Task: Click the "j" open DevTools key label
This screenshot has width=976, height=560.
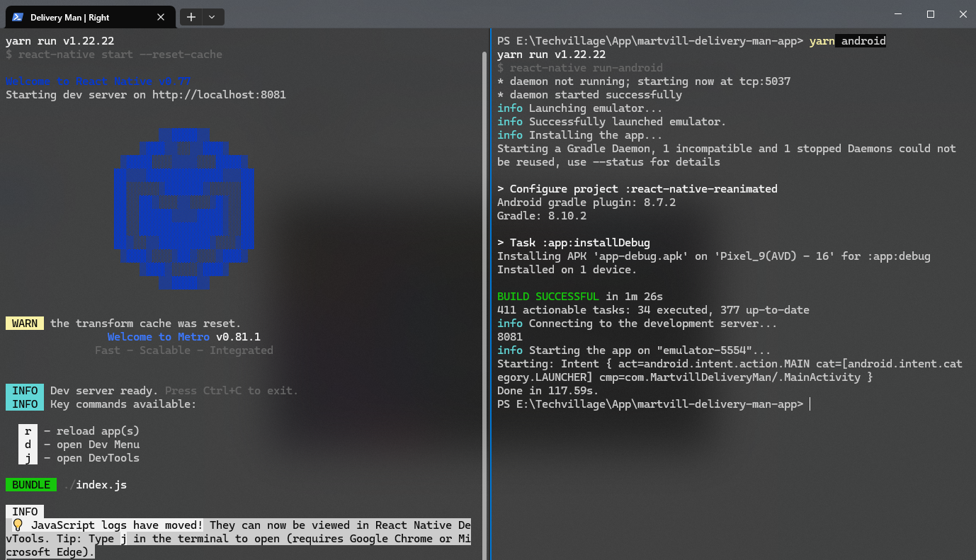Action: 28,458
